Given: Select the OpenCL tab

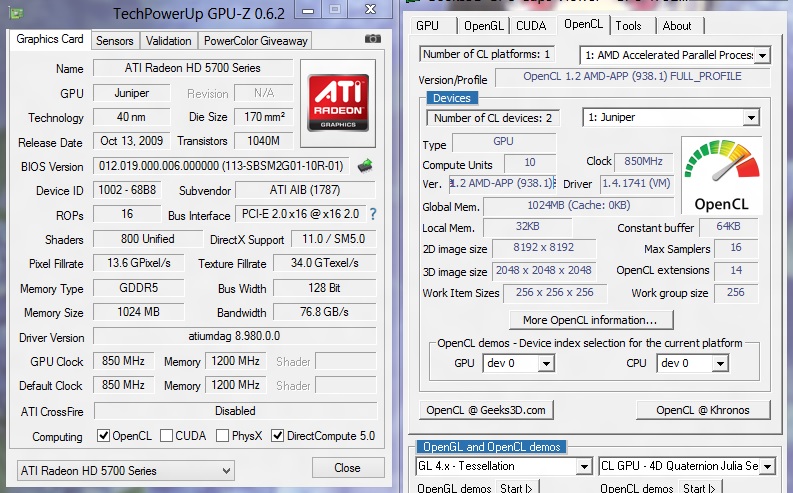Looking at the screenshot, I should coord(583,24).
